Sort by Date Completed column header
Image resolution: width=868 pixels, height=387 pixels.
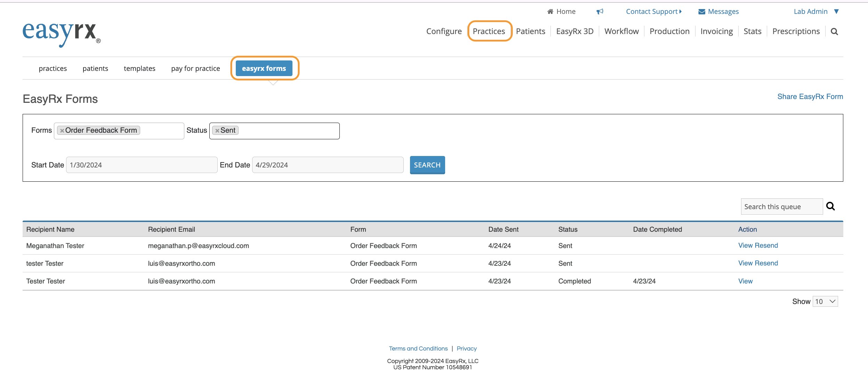pyautogui.click(x=658, y=229)
